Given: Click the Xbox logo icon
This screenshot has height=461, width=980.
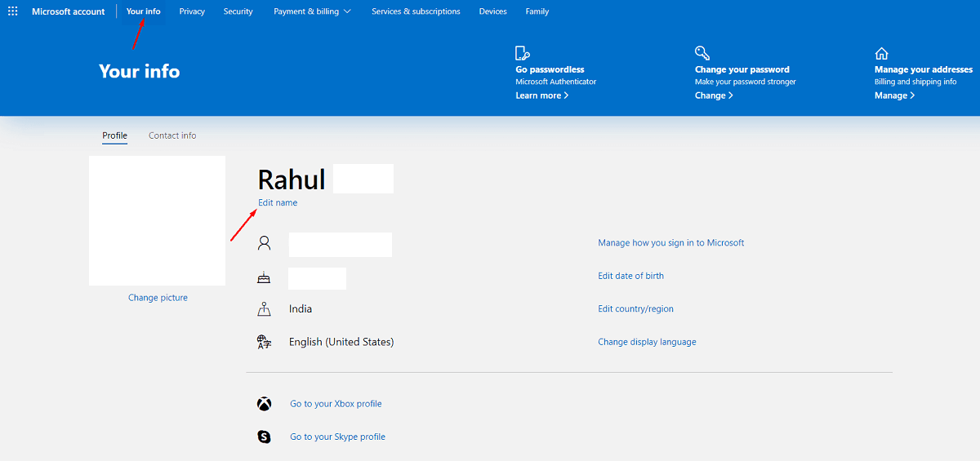Looking at the screenshot, I should [x=265, y=404].
